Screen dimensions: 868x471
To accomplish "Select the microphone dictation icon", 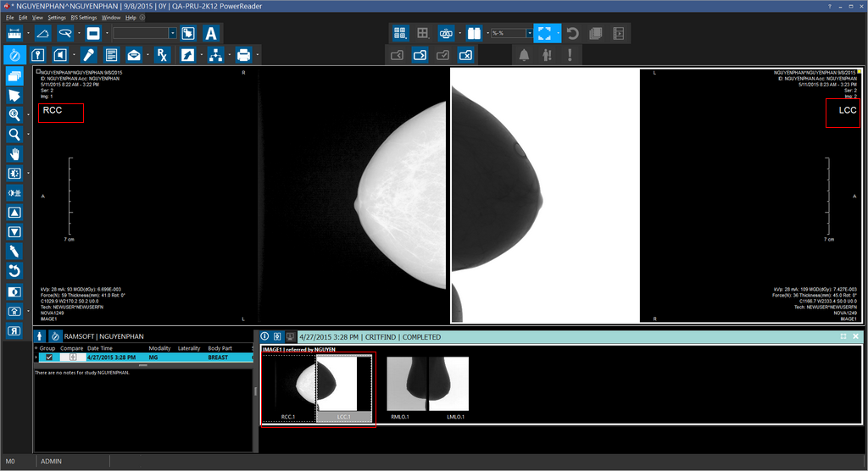I will pyautogui.click(x=88, y=55).
